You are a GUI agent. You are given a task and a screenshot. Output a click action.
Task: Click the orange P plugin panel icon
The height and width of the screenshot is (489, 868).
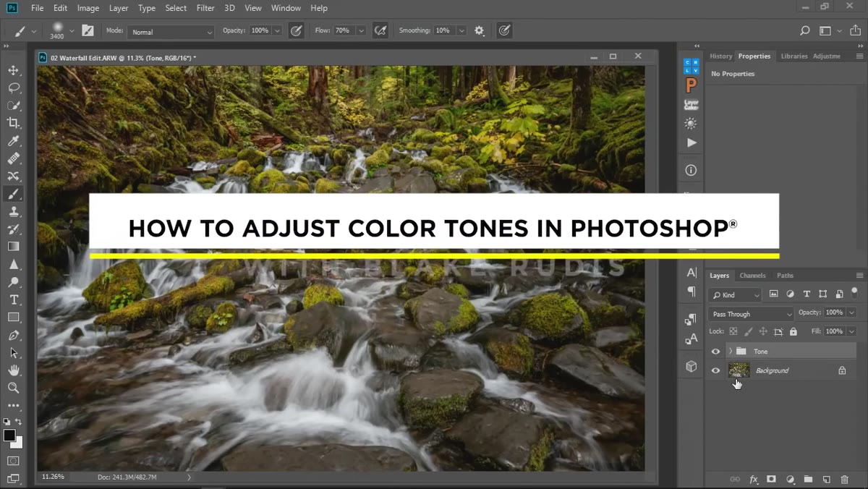click(x=692, y=85)
